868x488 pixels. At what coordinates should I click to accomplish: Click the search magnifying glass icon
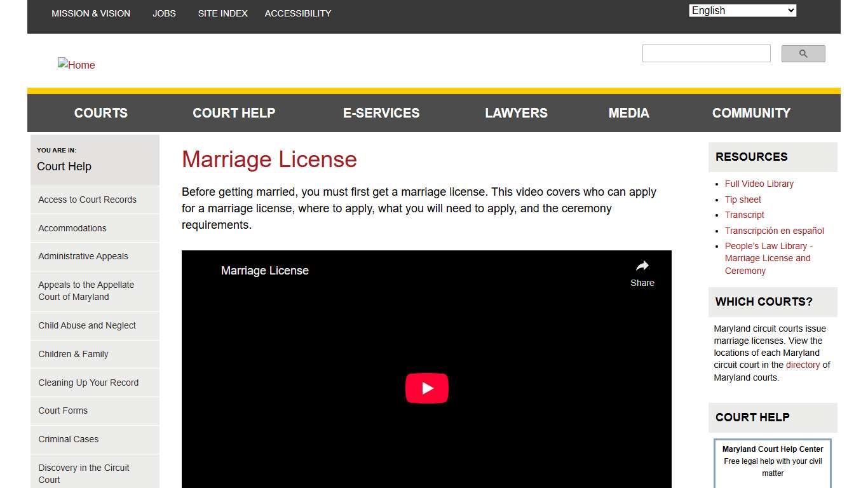803,53
